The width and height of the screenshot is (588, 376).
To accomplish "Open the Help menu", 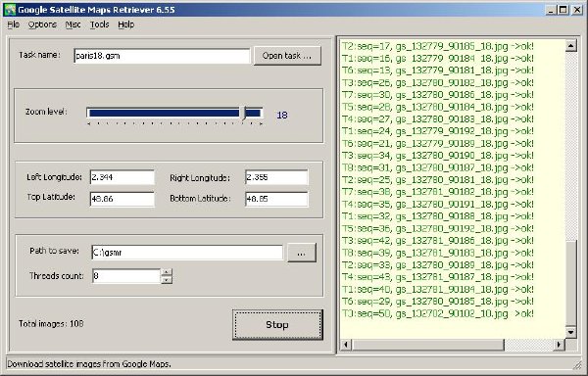I will coord(126,24).
